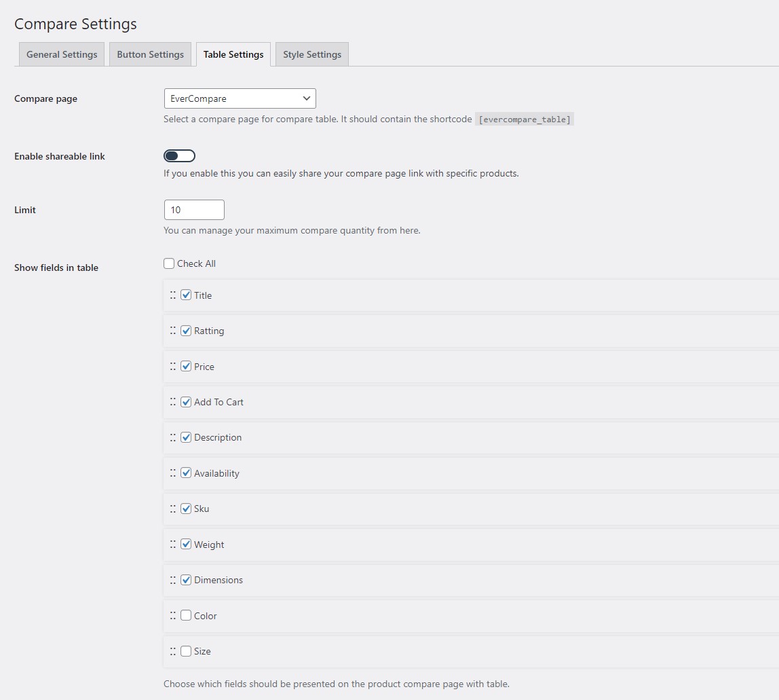The image size is (779, 700).
Task: Click the drag handle beside Color
Action: click(x=173, y=616)
